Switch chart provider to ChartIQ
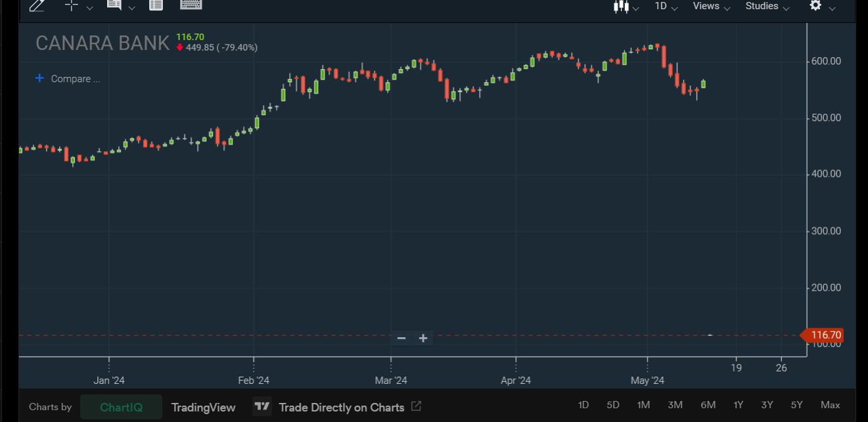868x422 pixels. click(x=121, y=408)
